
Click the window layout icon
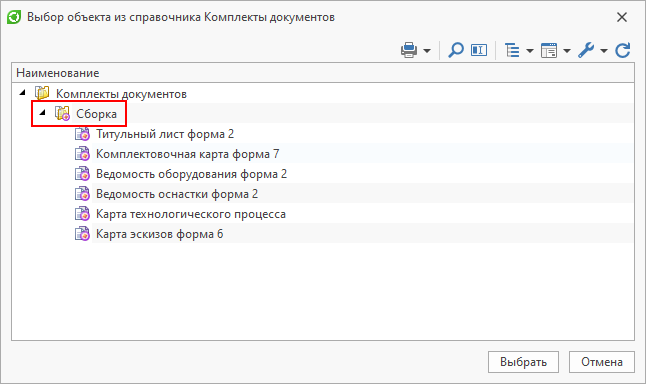tap(549, 50)
